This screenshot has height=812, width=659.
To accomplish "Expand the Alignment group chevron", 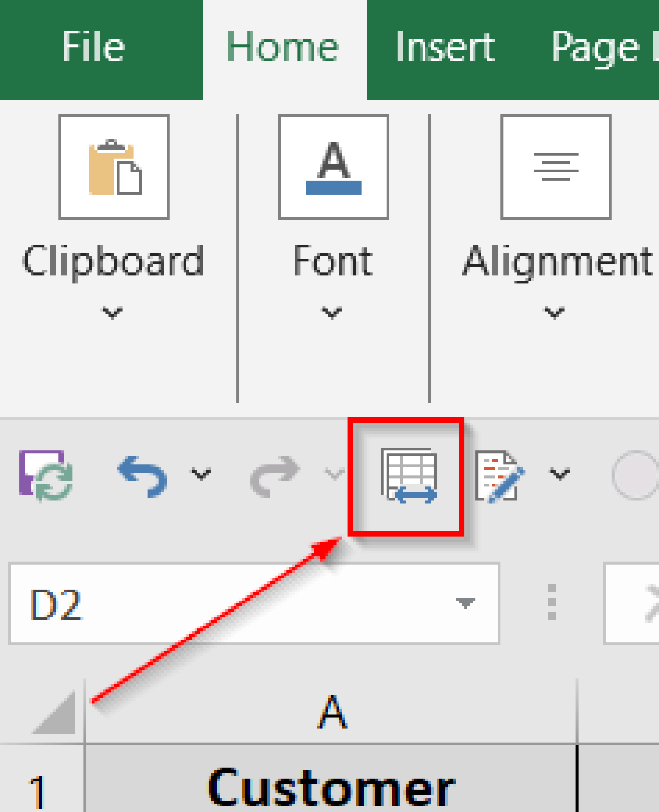I will pyautogui.click(x=554, y=313).
